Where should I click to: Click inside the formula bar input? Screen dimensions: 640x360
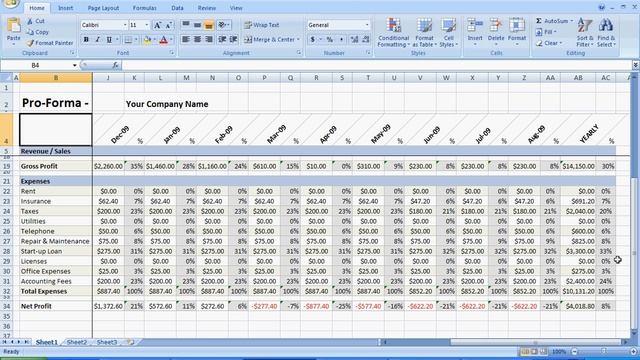pos(377,65)
